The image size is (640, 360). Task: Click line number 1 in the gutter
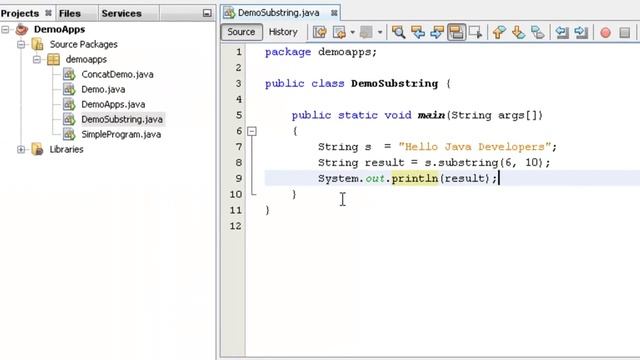pos(239,52)
